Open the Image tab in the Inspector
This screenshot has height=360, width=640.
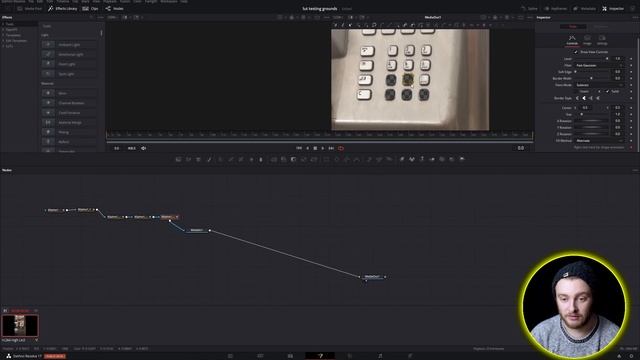tap(587, 40)
